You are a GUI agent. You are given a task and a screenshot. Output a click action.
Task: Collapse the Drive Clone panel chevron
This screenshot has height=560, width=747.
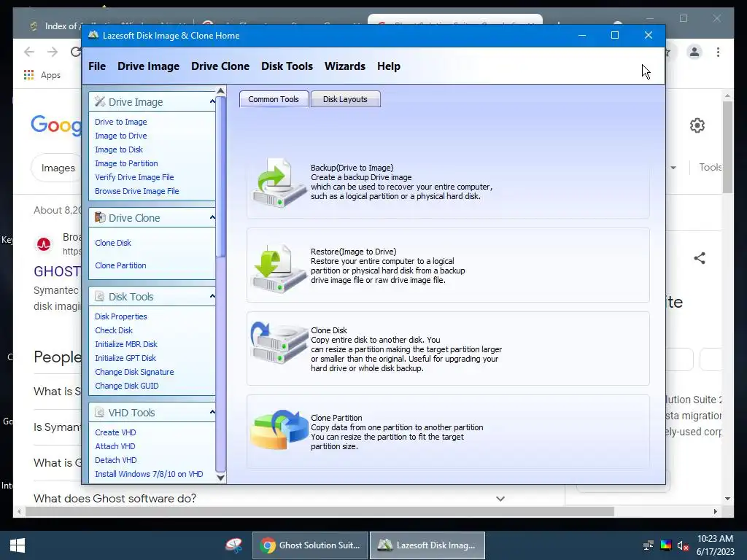(212, 217)
